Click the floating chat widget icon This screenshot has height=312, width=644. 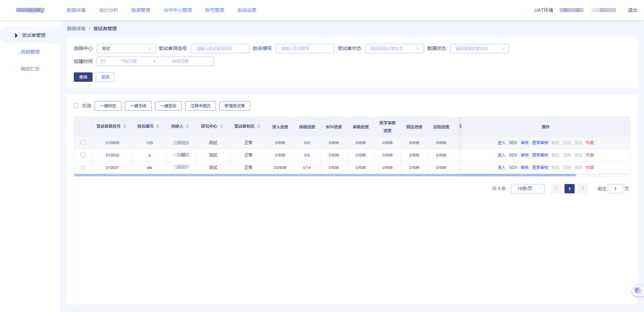click(x=637, y=291)
